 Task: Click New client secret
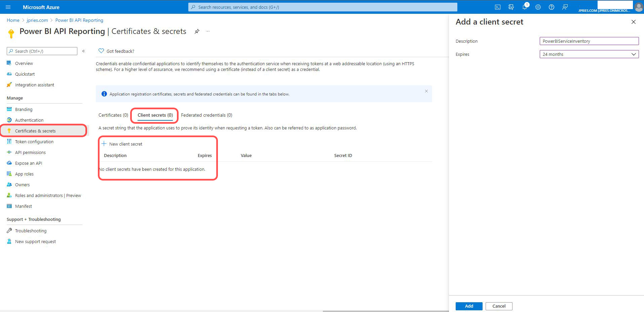click(x=122, y=144)
